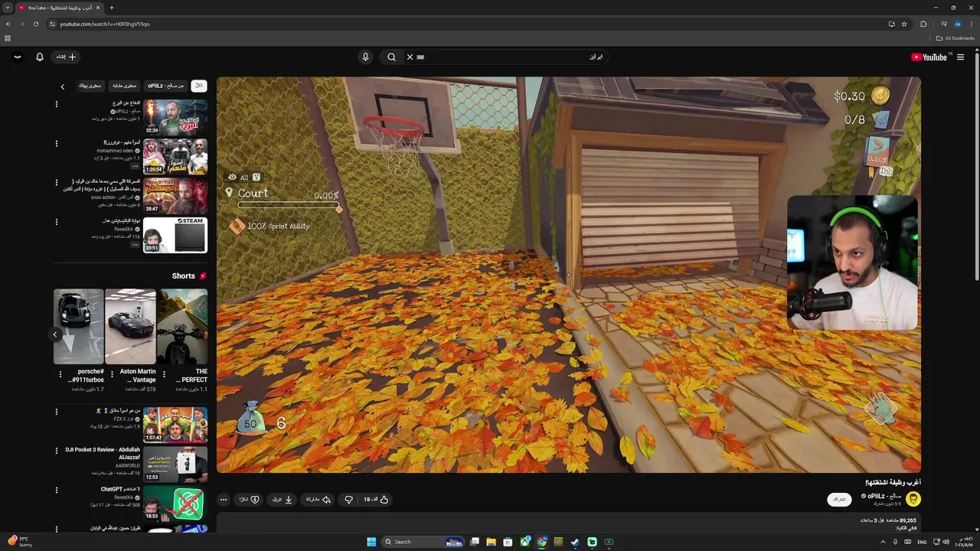The height and width of the screenshot is (551, 980).
Task: Open options menu for RaeedXA STEAM video
Action: [x=56, y=222]
